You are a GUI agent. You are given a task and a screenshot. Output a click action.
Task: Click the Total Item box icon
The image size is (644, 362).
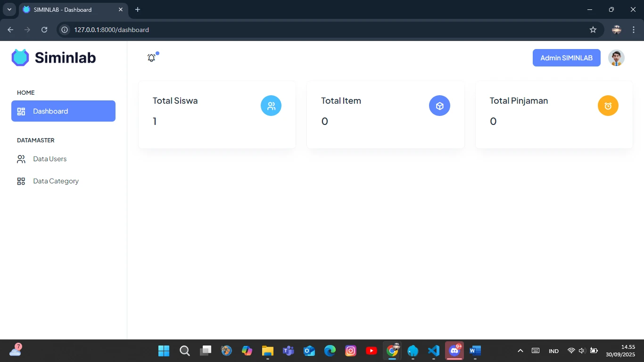click(439, 106)
